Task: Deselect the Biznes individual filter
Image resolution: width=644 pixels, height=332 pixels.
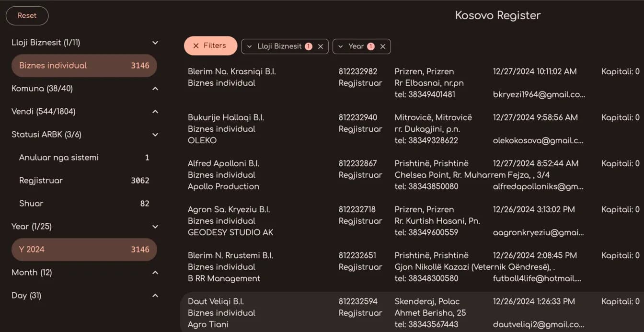Action: point(84,66)
